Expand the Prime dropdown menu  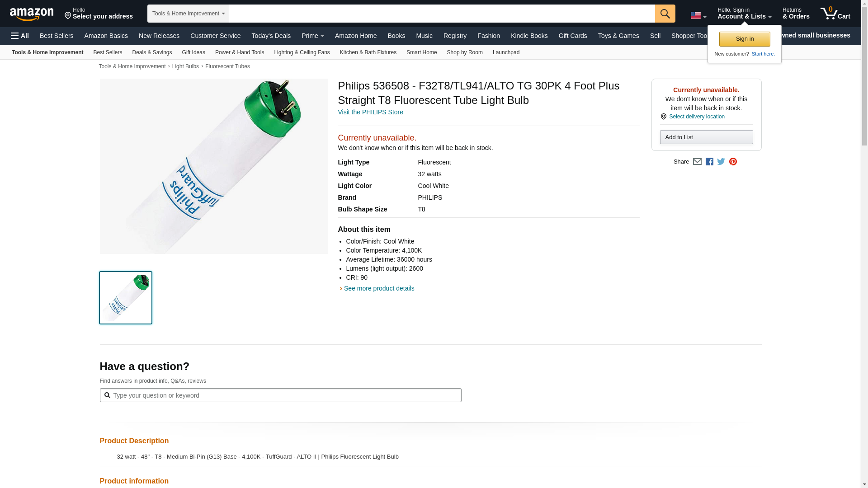[312, 36]
